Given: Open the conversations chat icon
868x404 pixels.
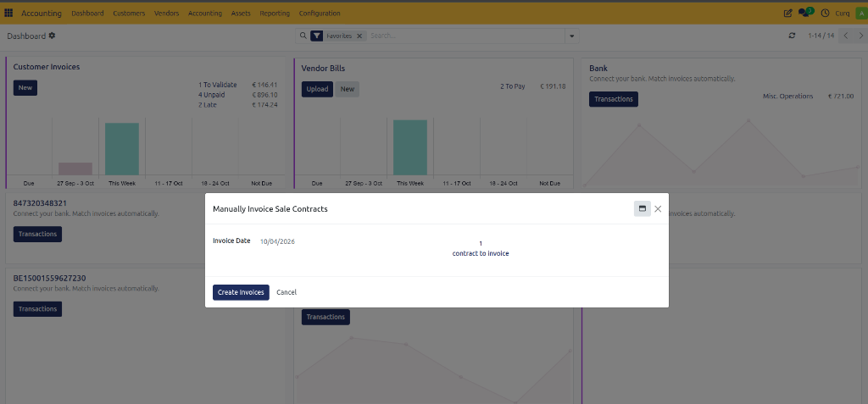Looking at the screenshot, I should tap(804, 13).
